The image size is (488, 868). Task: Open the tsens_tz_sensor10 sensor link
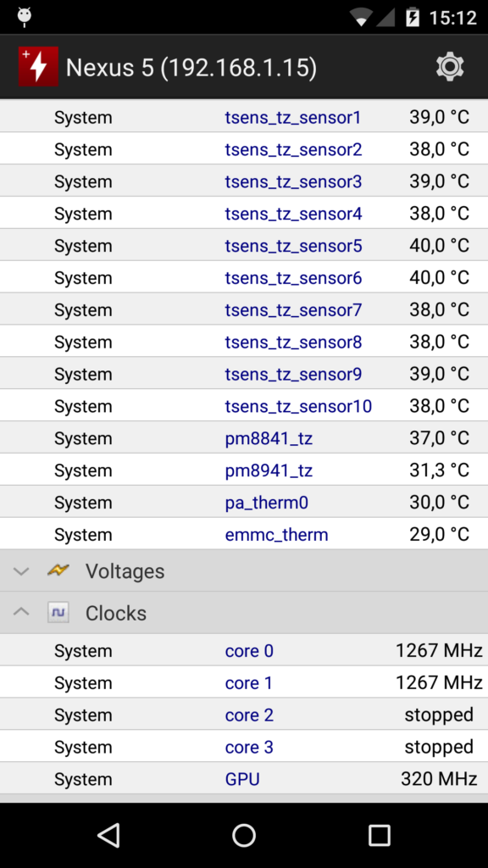click(x=298, y=406)
